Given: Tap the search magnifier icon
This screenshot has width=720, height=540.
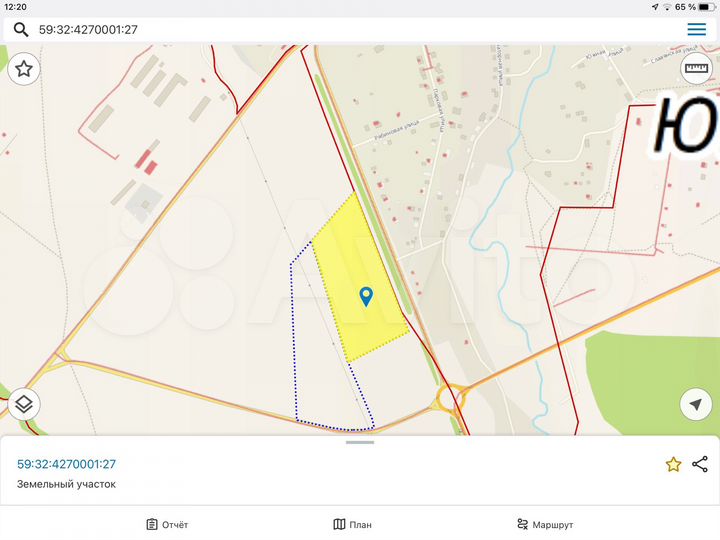Looking at the screenshot, I should click(x=20, y=29).
